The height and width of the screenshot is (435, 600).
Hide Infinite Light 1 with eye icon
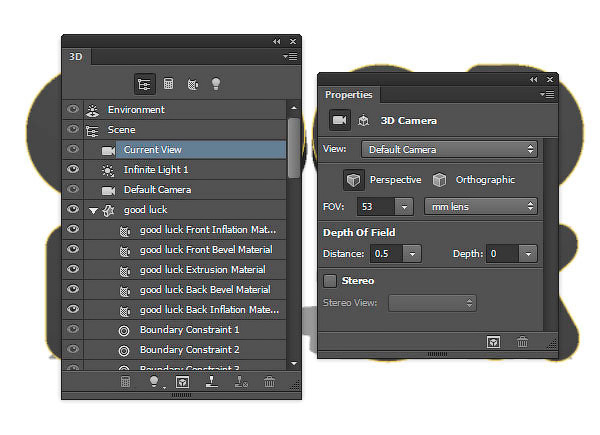(73, 169)
